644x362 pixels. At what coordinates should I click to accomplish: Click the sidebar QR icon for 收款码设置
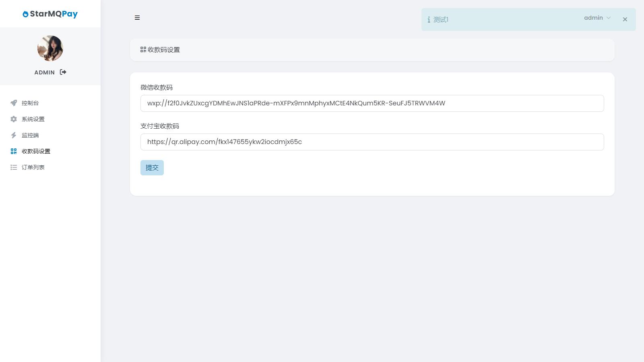pyautogui.click(x=14, y=151)
